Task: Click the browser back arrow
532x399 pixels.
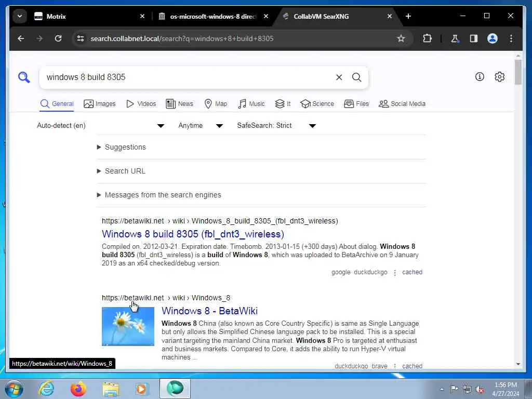Action: (21, 38)
